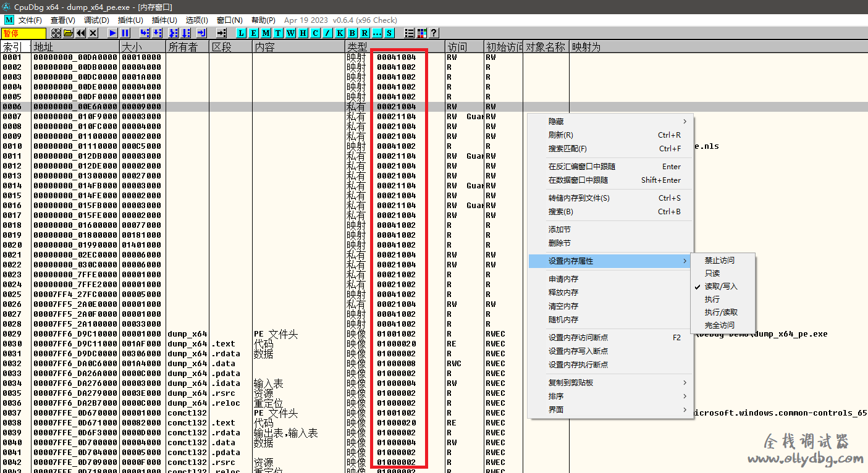Click the options list toolbar icon

[410, 33]
